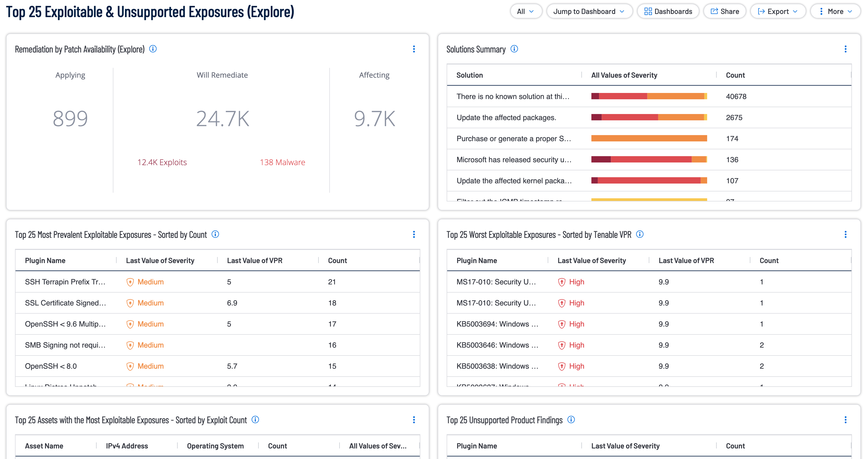Sort by the Count column in Solutions Summary
The image size is (868, 459).
pyautogui.click(x=735, y=75)
